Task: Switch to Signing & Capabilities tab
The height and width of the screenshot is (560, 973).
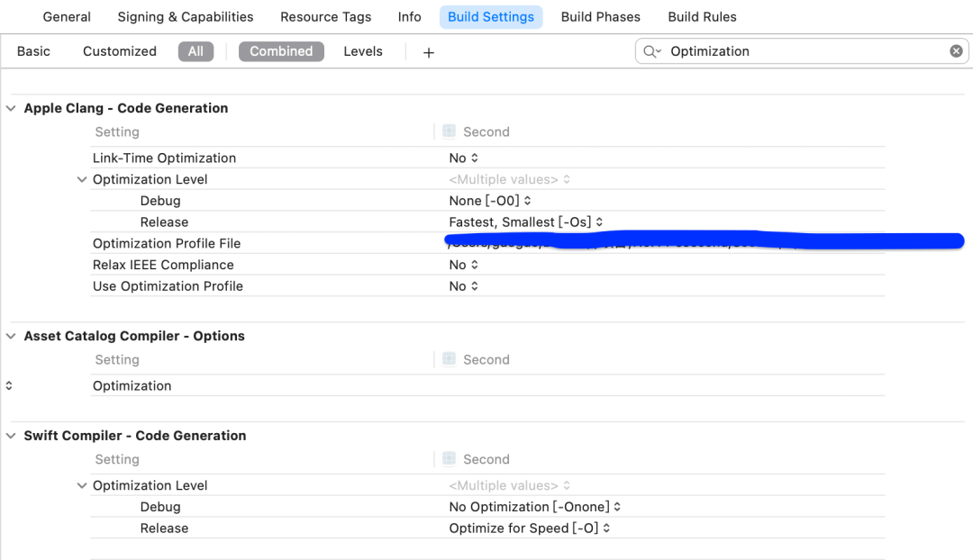Action: point(186,16)
